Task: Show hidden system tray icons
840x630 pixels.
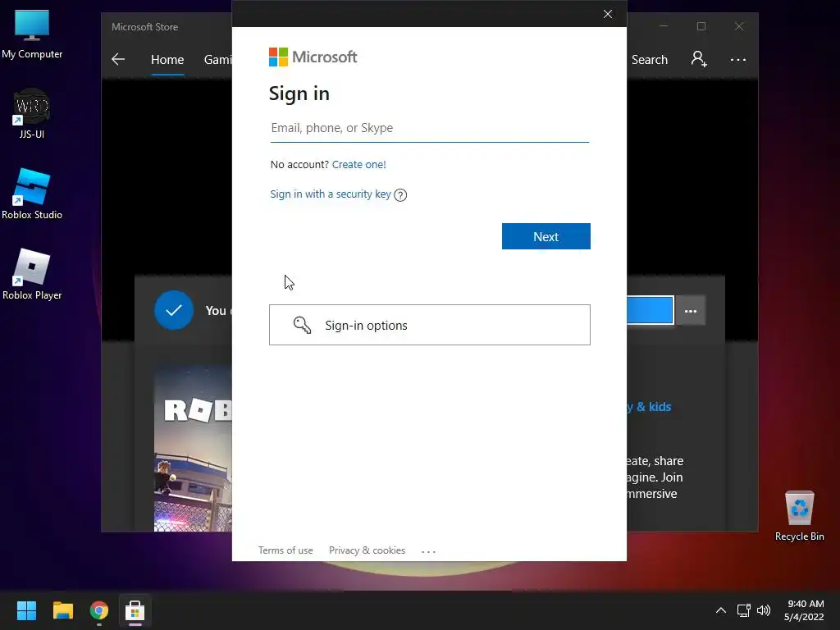Action: click(x=721, y=610)
